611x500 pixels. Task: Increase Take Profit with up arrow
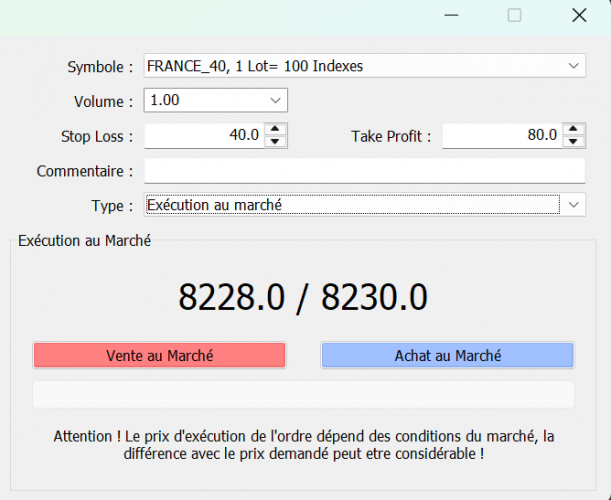click(x=573, y=129)
